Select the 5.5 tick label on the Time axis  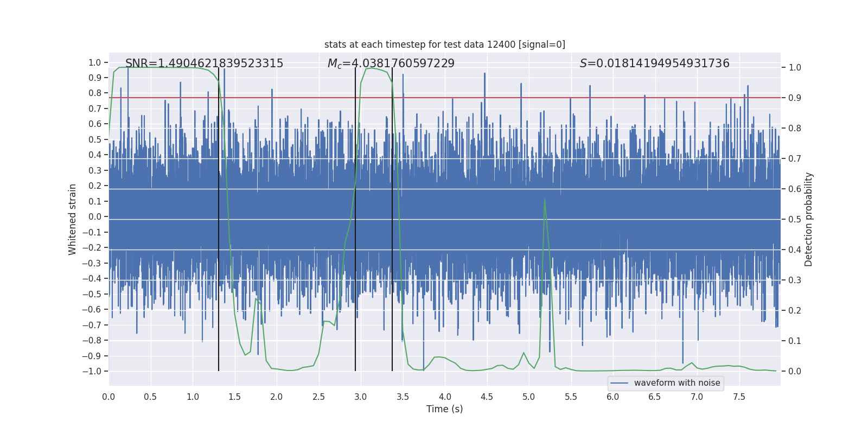(571, 397)
